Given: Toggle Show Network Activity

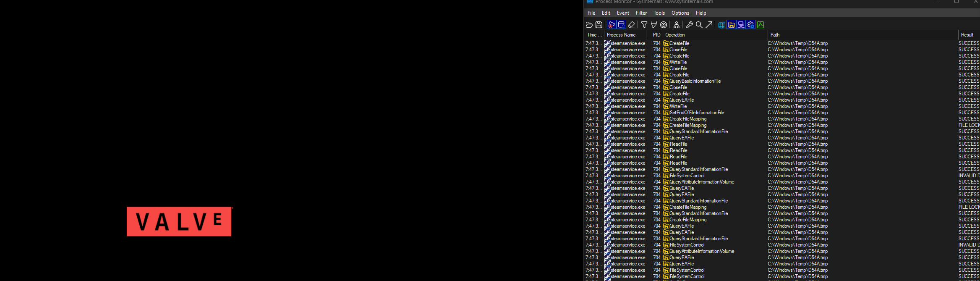Looking at the screenshot, I should click(741, 25).
